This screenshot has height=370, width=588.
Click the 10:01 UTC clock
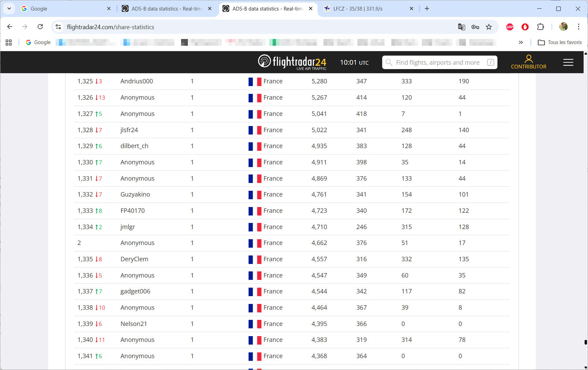click(354, 62)
